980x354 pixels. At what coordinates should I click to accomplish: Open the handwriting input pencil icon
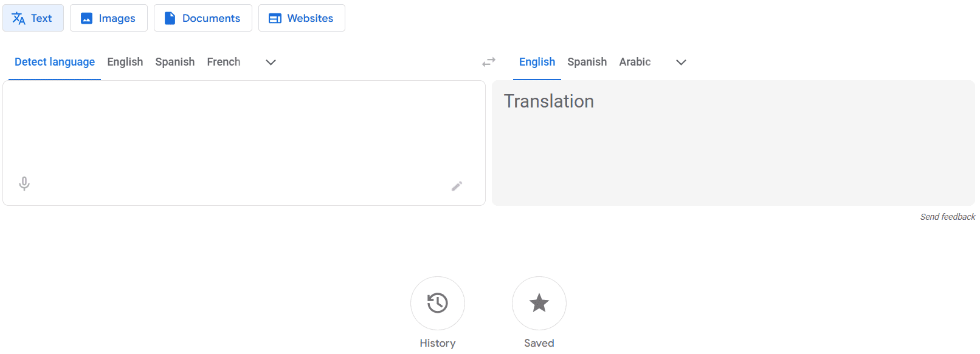(457, 186)
